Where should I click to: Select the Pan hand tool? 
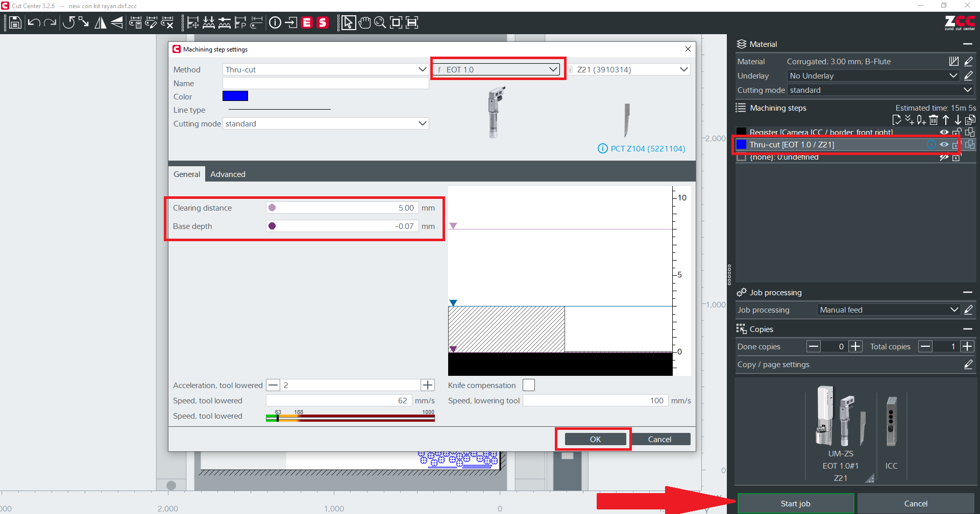364,22
